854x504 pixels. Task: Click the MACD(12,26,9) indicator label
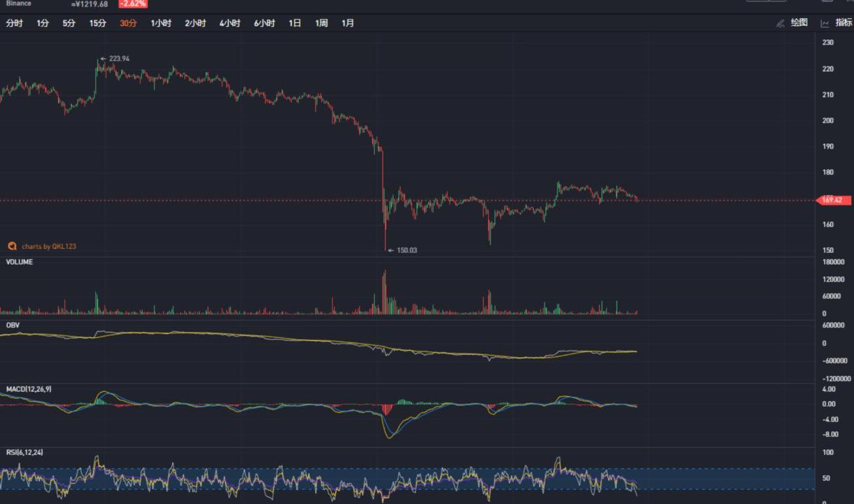coord(28,390)
